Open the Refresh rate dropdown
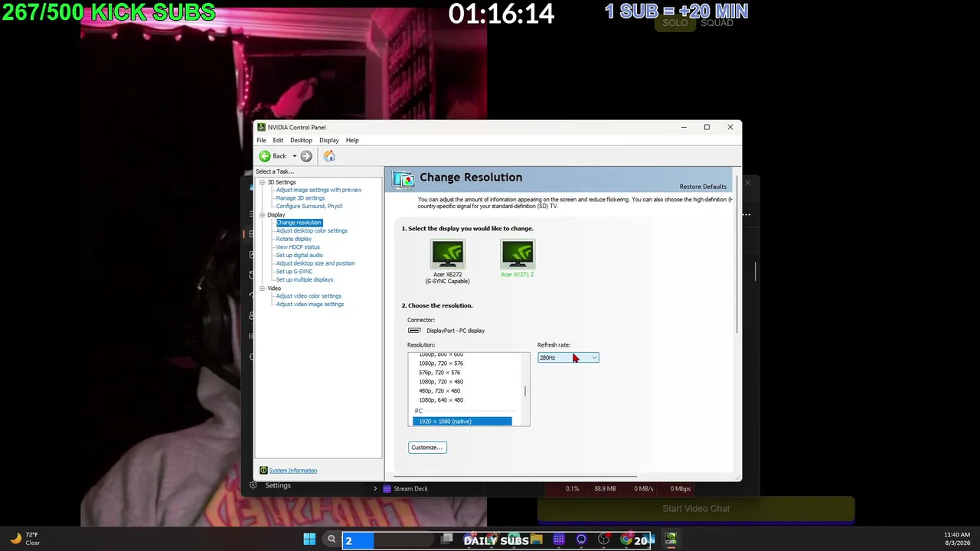Viewport: 980px width, 551px height. [568, 357]
